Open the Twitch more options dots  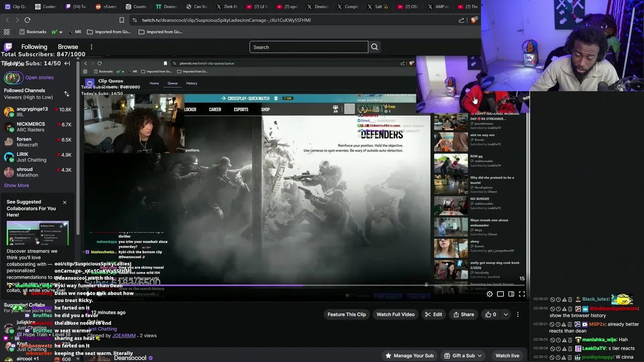coord(91,47)
